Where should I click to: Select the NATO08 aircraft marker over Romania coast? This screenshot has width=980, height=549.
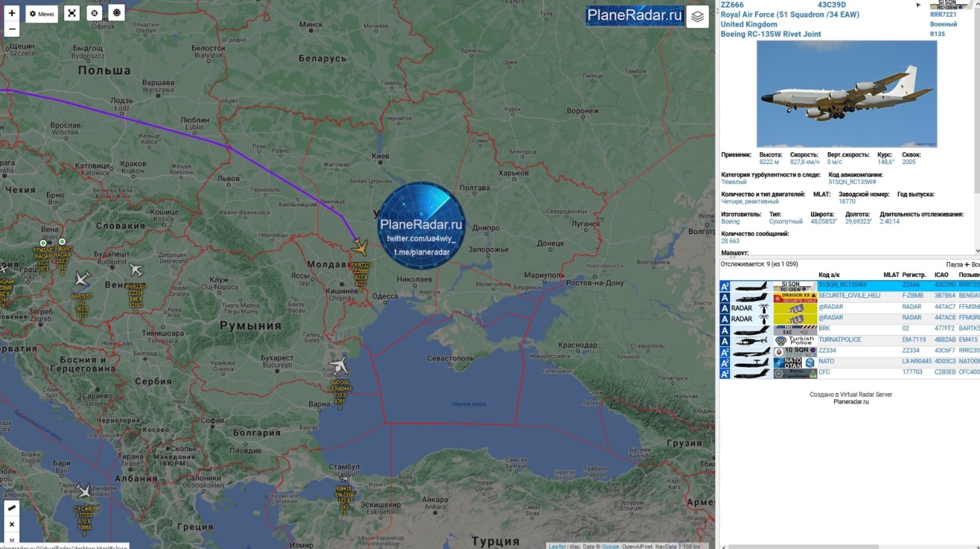(339, 365)
